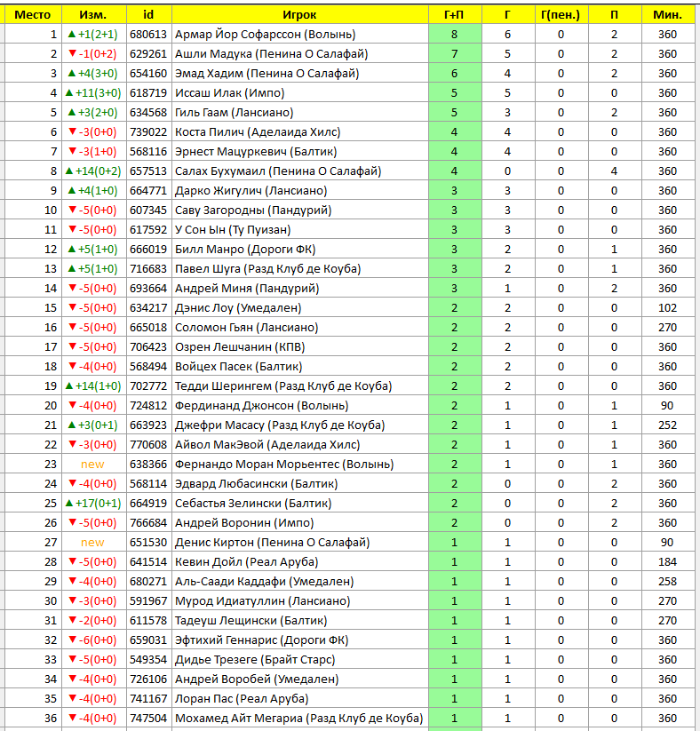Image resolution: width=700 pixels, height=731 pixels.
Task: Select 'Тедди Шерингем (Разд Клуб де Коуба)' cell
Action: 300,386
